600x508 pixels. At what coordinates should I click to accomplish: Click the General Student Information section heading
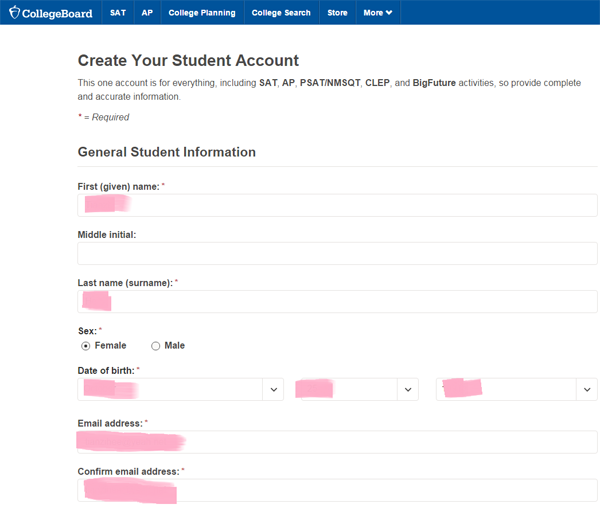coord(167,152)
